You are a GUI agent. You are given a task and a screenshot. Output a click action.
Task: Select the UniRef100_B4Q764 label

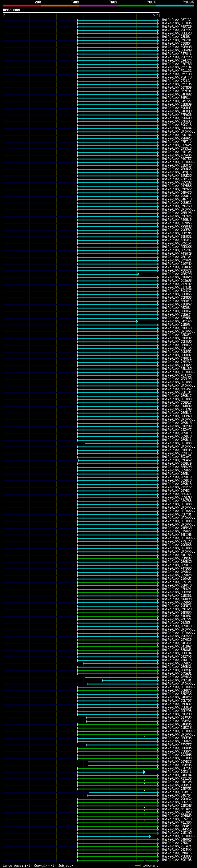(x=176, y=796)
